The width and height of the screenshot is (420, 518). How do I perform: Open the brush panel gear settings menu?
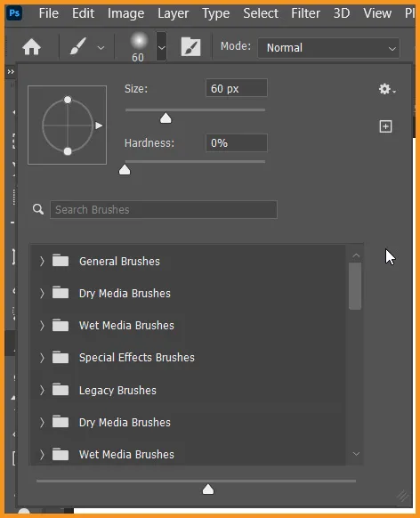[x=387, y=89]
